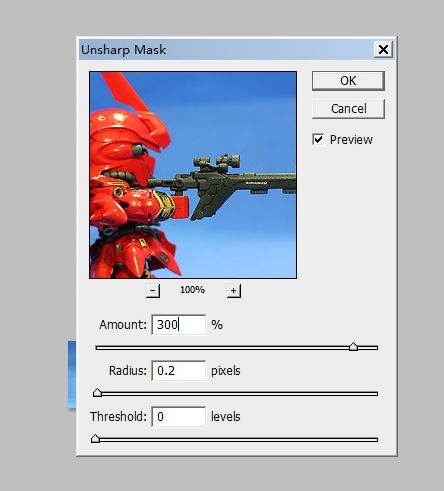Confirm sharpening with the OK button
Viewport: 444px width, 491px height.
coord(348,81)
